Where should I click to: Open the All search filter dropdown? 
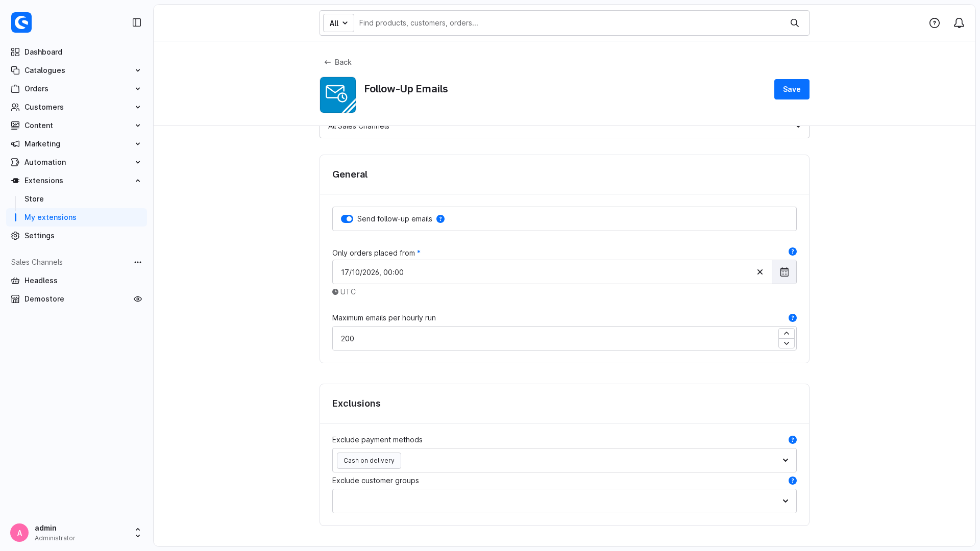click(x=338, y=23)
